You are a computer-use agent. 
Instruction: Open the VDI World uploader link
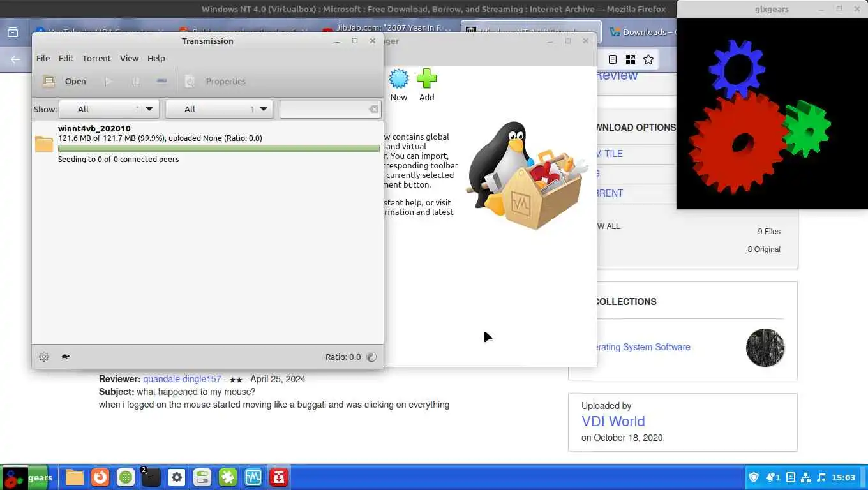point(613,421)
